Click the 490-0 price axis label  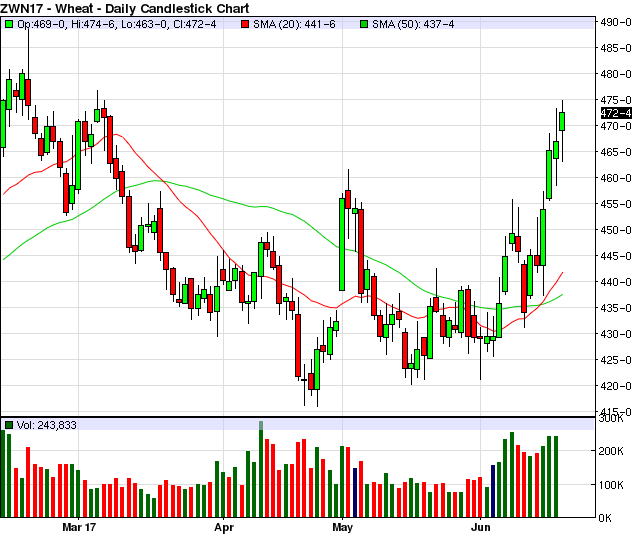point(616,22)
